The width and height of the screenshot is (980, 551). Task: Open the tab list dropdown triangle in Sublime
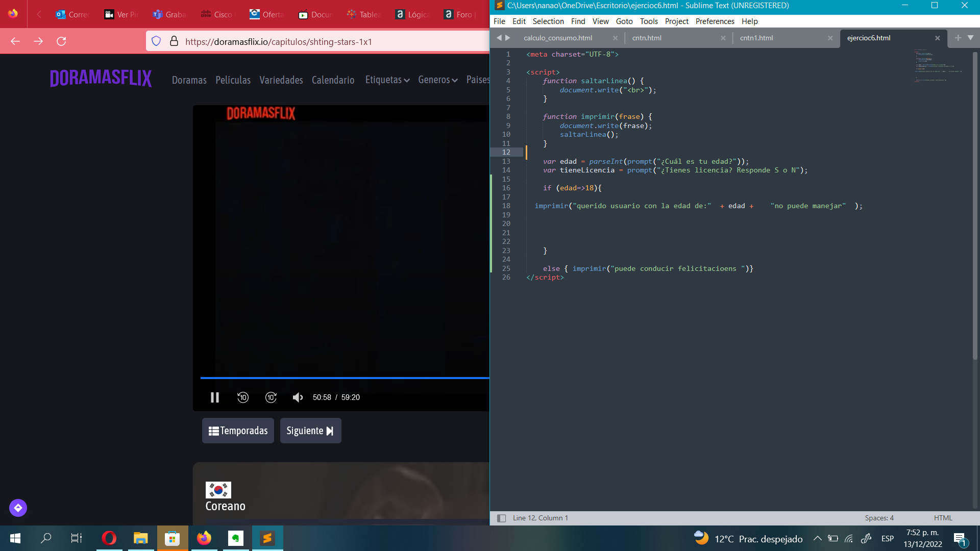tap(970, 38)
